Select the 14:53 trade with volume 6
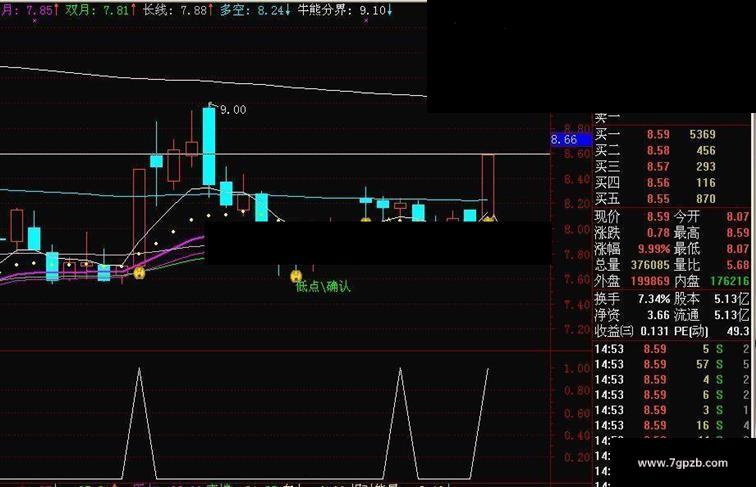The width and height of the screenshot is (756, 487). coord(672,395)
